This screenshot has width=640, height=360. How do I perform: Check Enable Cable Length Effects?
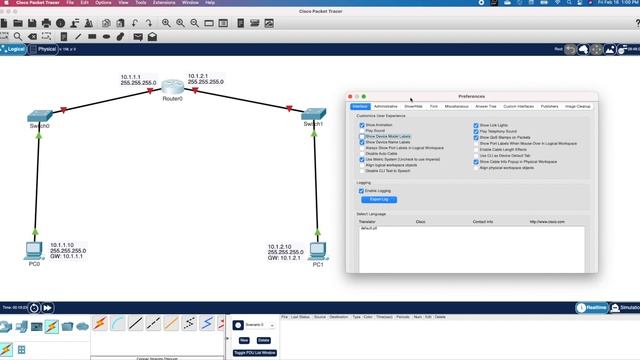[476, 149]
